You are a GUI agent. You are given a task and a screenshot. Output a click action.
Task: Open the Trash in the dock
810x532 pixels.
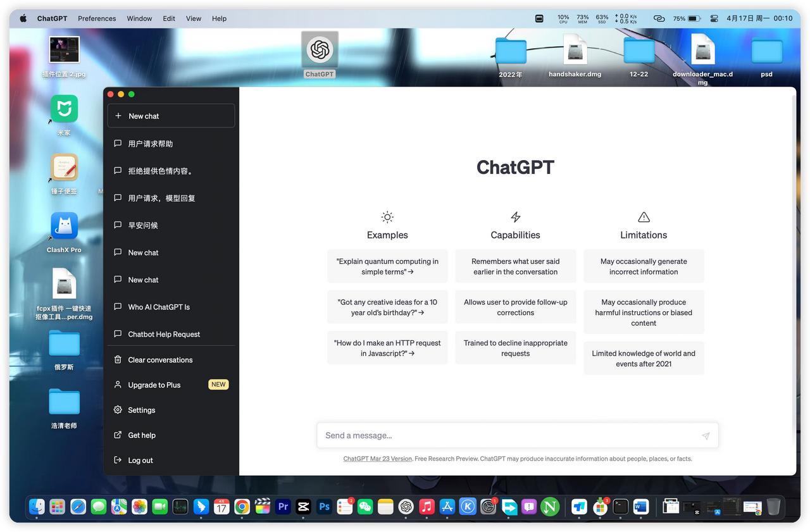click(x=773, y=507)
